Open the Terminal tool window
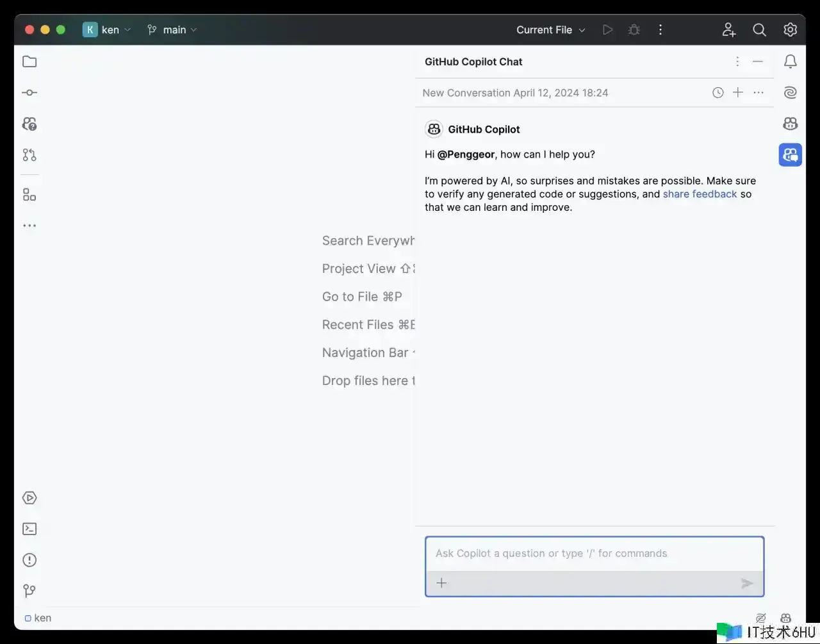 tap(29, 529)
